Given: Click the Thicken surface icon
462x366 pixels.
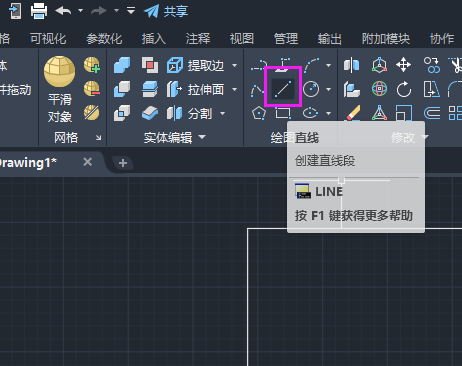Looking at the screenshot, I should coord(150,113).
